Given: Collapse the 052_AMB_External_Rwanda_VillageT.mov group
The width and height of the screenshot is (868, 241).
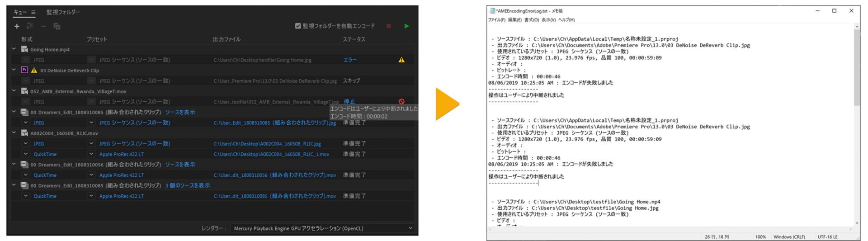Looking at the screenshot, I should click(x=14, y=91).
